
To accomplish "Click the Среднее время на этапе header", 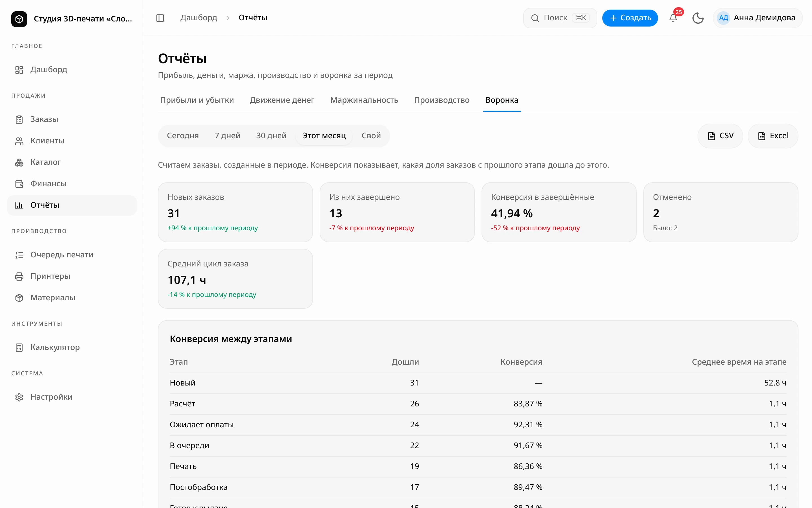I will (739, 362).
